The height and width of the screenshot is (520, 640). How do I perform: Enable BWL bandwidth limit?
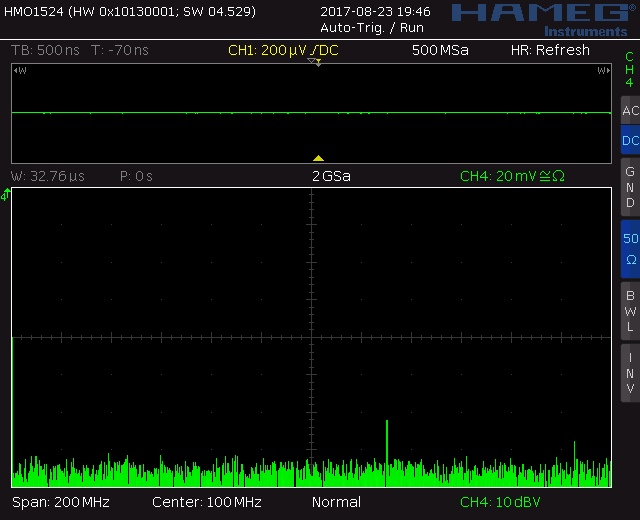pos(629,311)
